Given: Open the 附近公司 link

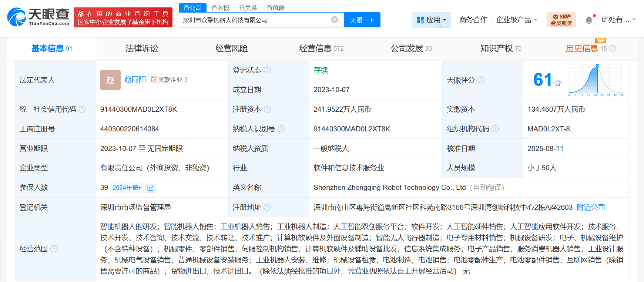Looking at the screenshot, I should (x=591, y=207).
